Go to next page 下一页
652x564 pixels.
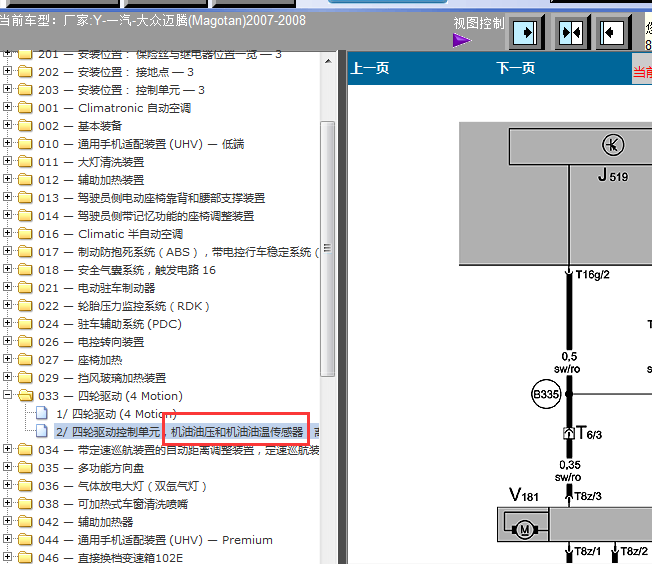point(516,68)
